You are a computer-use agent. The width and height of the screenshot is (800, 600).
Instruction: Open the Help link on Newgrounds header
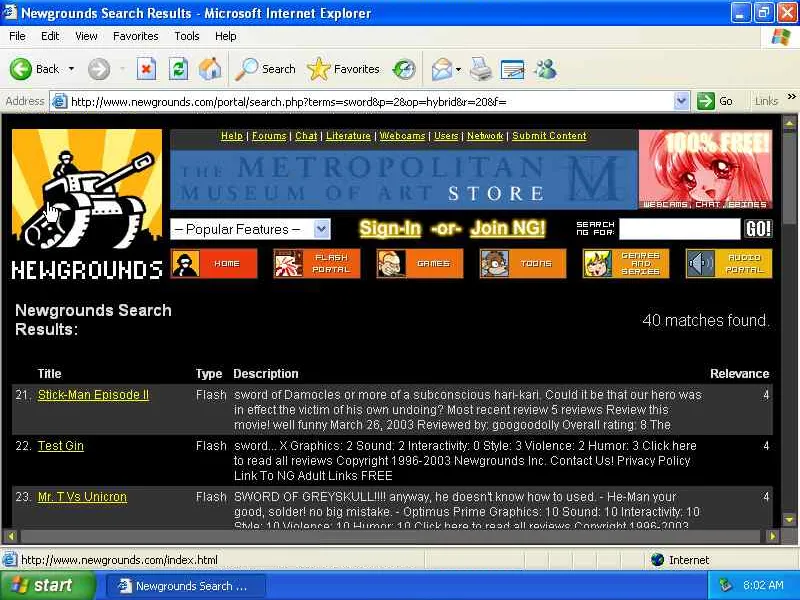tap(232, 136)
